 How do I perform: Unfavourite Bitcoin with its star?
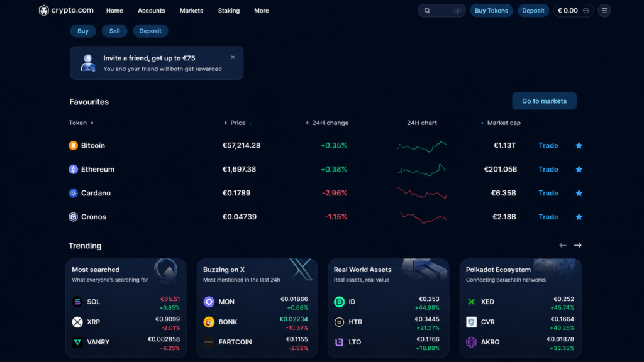click(x=579, y=145)
